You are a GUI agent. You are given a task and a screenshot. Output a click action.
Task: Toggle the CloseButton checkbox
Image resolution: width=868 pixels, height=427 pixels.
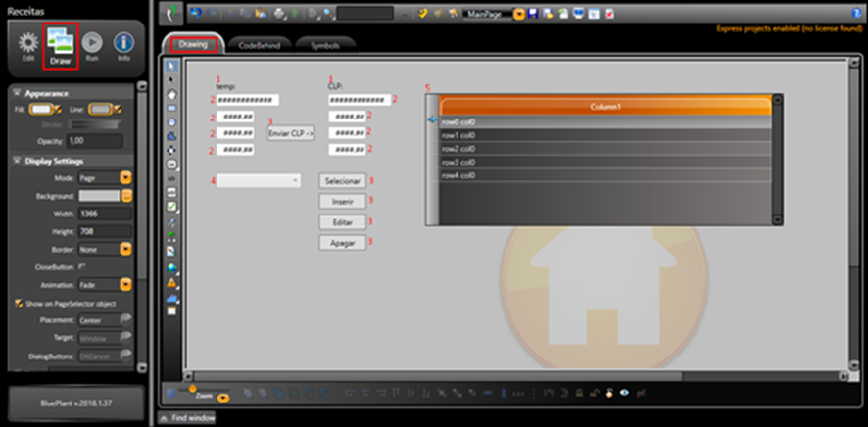[81, 265]
